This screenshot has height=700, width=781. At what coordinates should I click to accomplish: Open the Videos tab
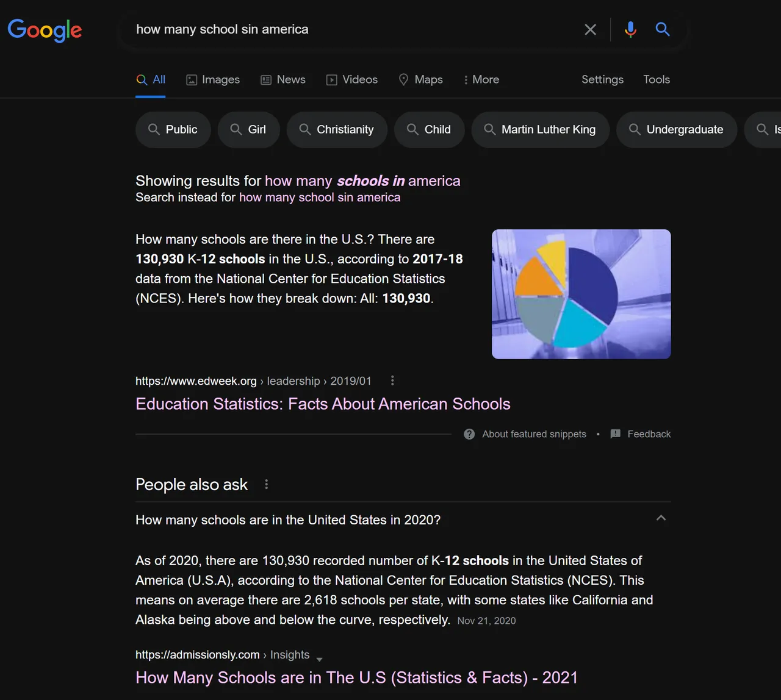point(352,79)
